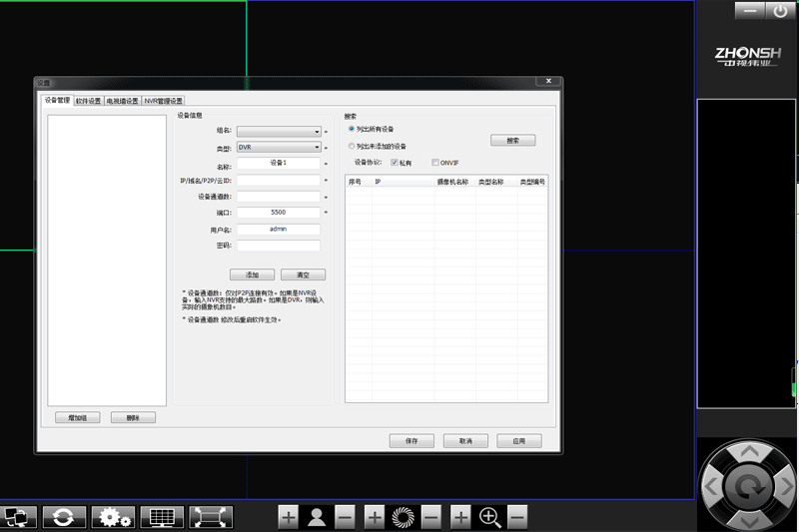The width and height of the screenshot is (799, 532).
Task: Enable the ONVIF protocol checkbox
Action: point(435,163)
